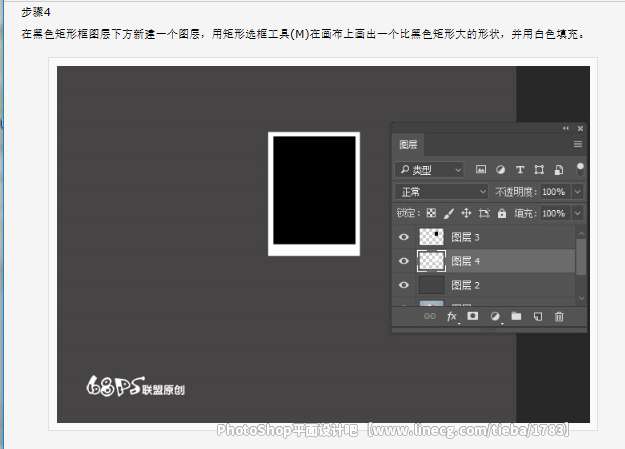The image size is (625, 449).
Task: Open 正常 blend mode dropdown
Action: pyautogui.click(x=441, y=192)
